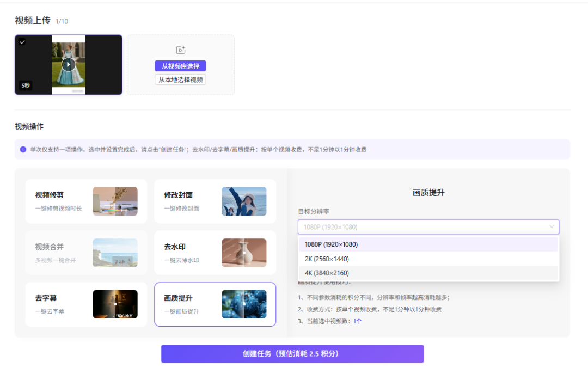The height and width of the screenshot is (380, 588).
Task: Click the 5秒 duration badge
Action: click(x=26, y=85)
